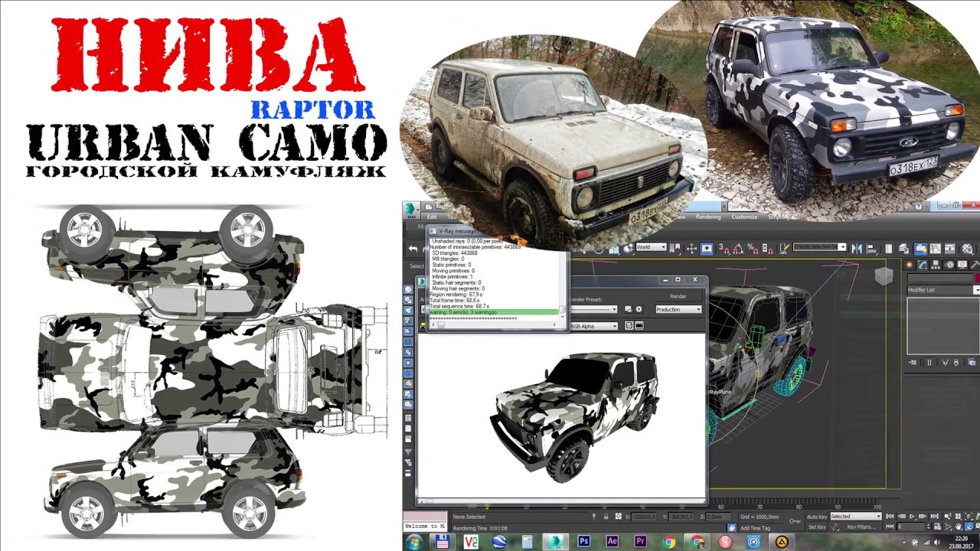
Task: Click the object name field in Modify panel
Action: click(939, 278)
